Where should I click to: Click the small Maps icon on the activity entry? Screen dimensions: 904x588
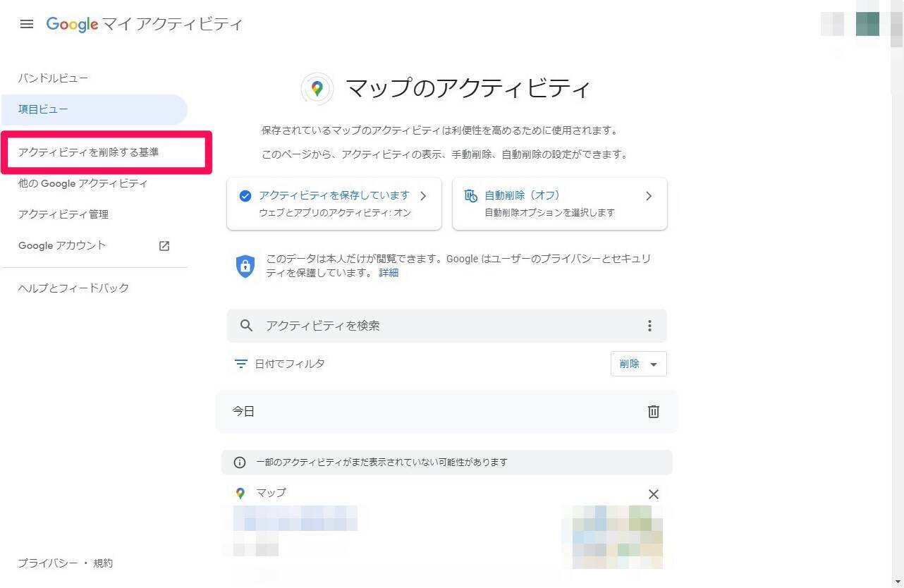(240, 494)
